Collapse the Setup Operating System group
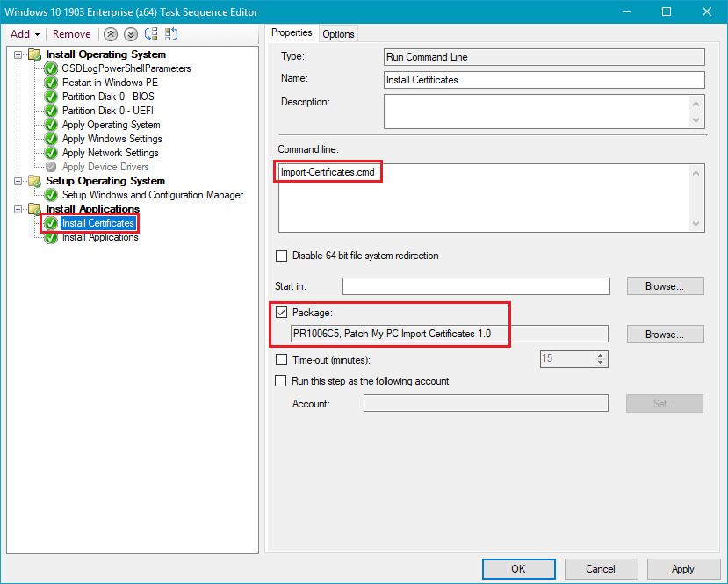Screen dimensions: 728x584 tap(18, 181)
